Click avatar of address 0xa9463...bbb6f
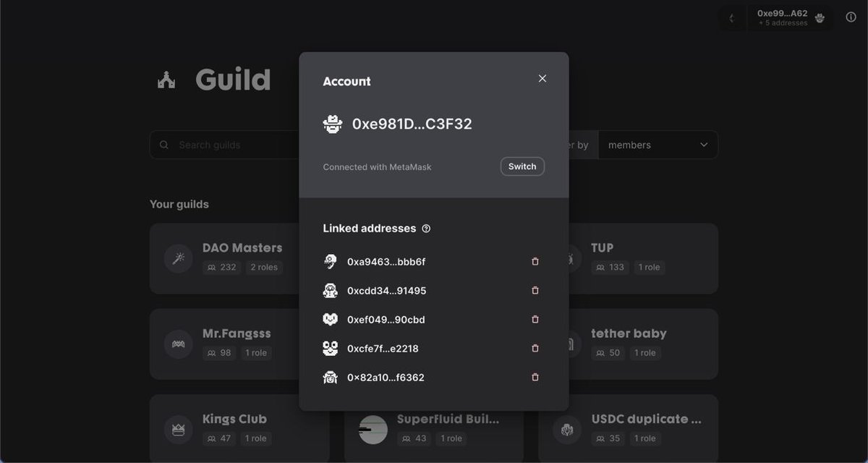868x463 pixels. [331, 262]
